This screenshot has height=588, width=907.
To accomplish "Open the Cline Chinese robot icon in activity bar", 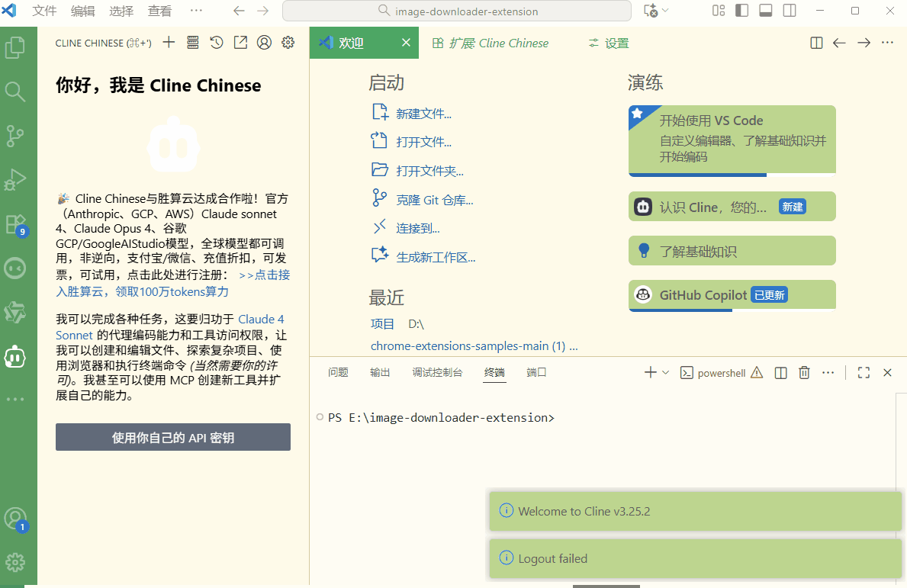I will click(x=15, y=357).
